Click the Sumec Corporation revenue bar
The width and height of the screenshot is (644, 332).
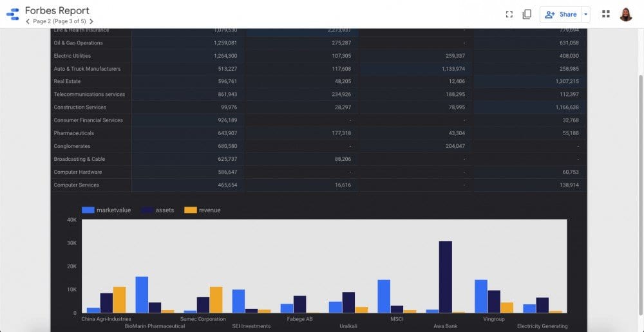tap(216, 300)
